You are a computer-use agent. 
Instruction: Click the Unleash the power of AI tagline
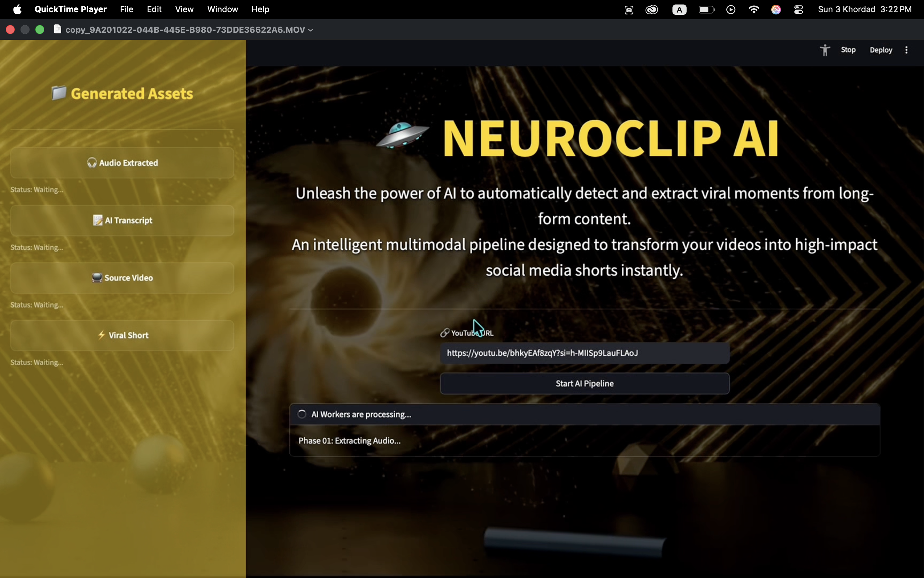pyautogui.click(x=585, y=206)
